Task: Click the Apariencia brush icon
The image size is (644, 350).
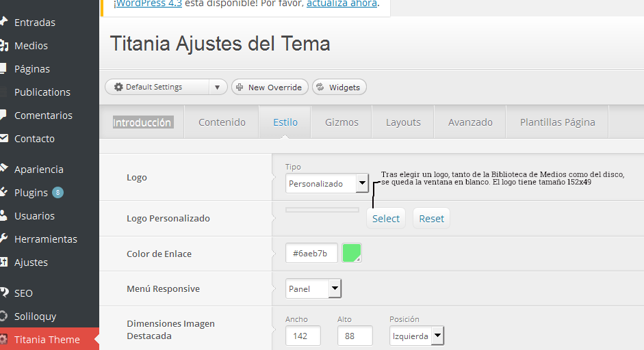Action: (3, 168)
